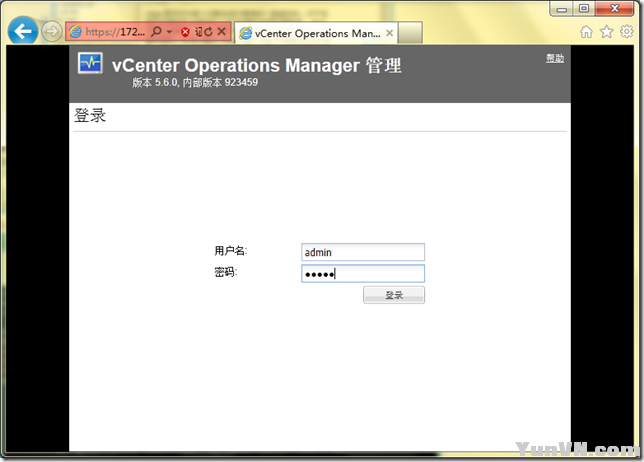Go back with the browser back arrow
The width and height of the screenshot is (644, 462).
23,31
